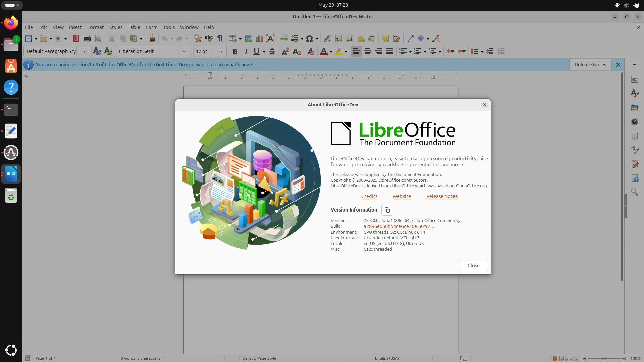Export the document directly as PDF
Image resolution: width=644 pixels, height=362 pixels.
[76, 38]
